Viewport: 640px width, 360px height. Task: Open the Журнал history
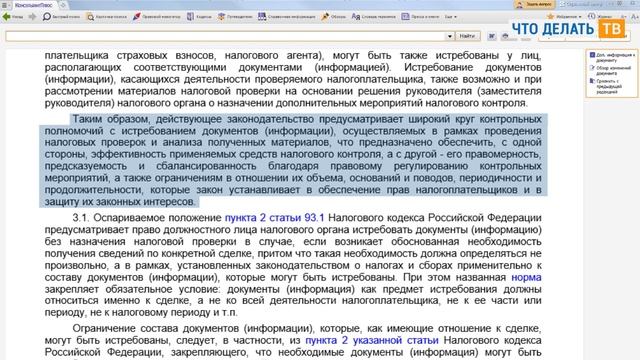click(600, 16)
